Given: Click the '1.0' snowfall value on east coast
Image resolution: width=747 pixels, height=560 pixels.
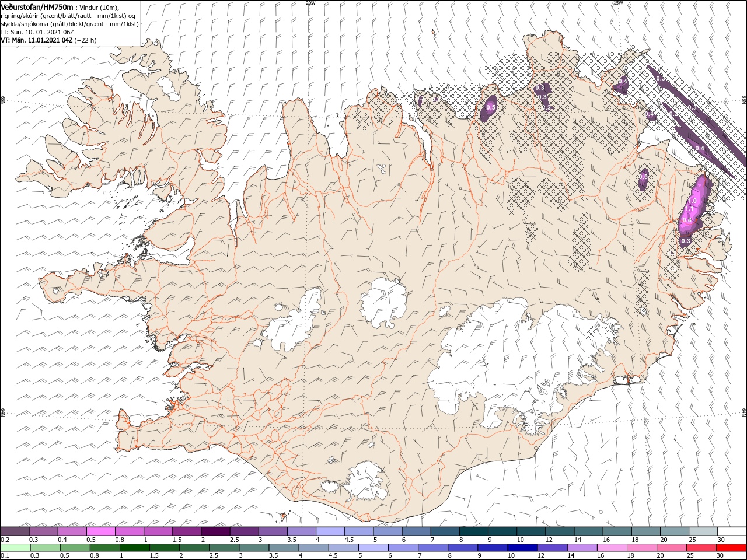Looking at the screenshot, I should [x=693, y=201].
